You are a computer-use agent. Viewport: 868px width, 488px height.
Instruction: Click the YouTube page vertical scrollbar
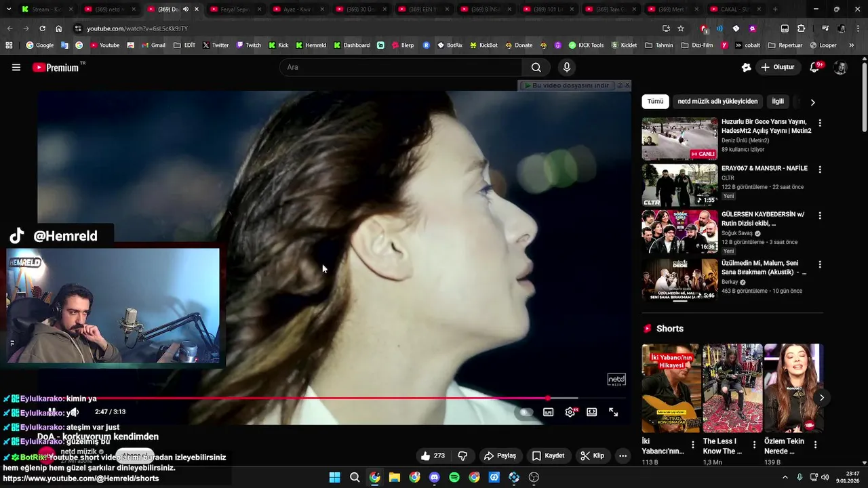(864, 97)
